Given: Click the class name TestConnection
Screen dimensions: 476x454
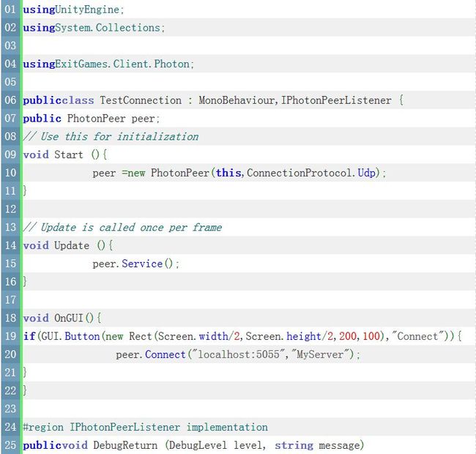Looking at the screenshot, I should 141,100.
